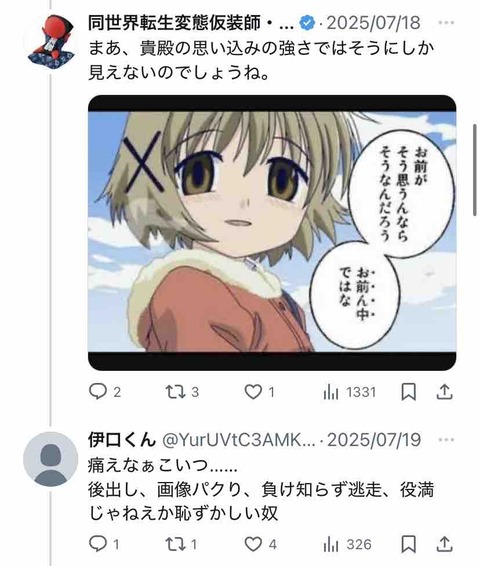The image size is (480, 566).
Task: Share the first tweet with anime image
Action: 444,392
